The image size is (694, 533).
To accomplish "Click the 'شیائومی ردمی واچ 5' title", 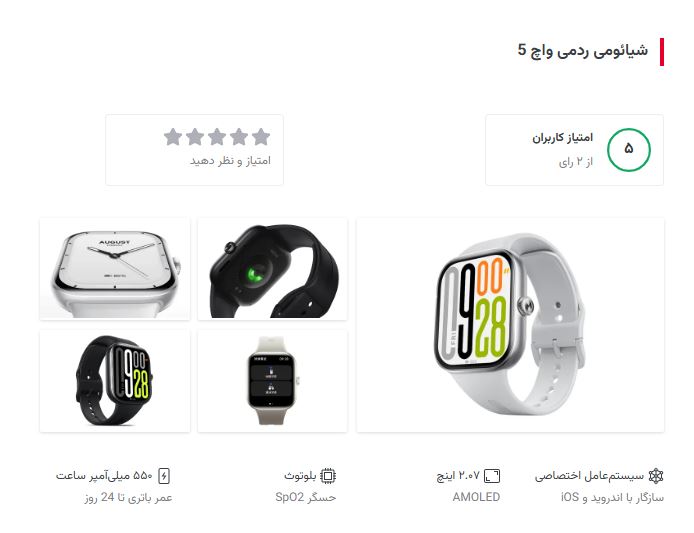I will tap(583, 50).
